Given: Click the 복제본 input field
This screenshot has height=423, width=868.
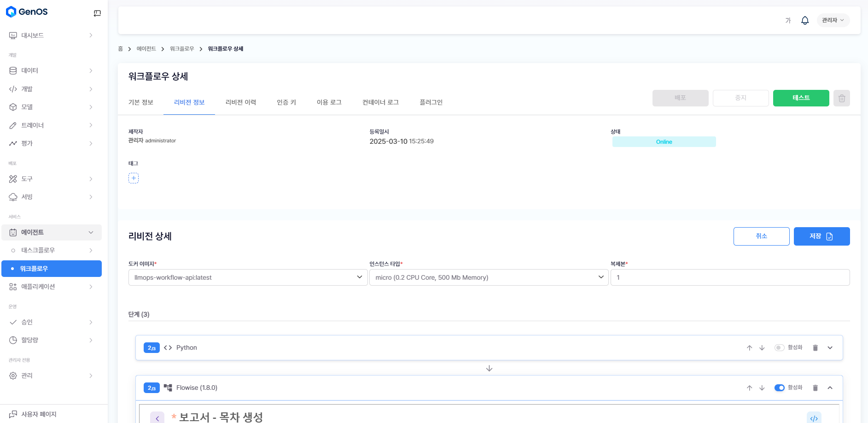Looking at the screenshot, I should point(730,277).
